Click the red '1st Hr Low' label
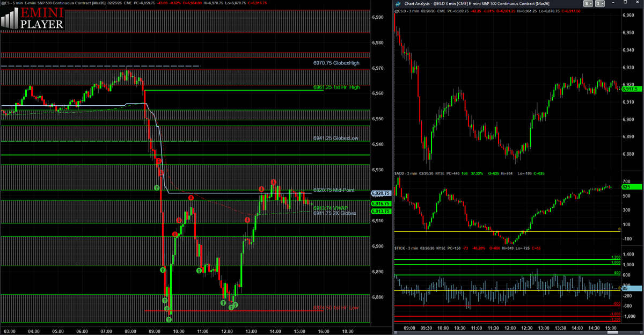 tap(335, 308)
